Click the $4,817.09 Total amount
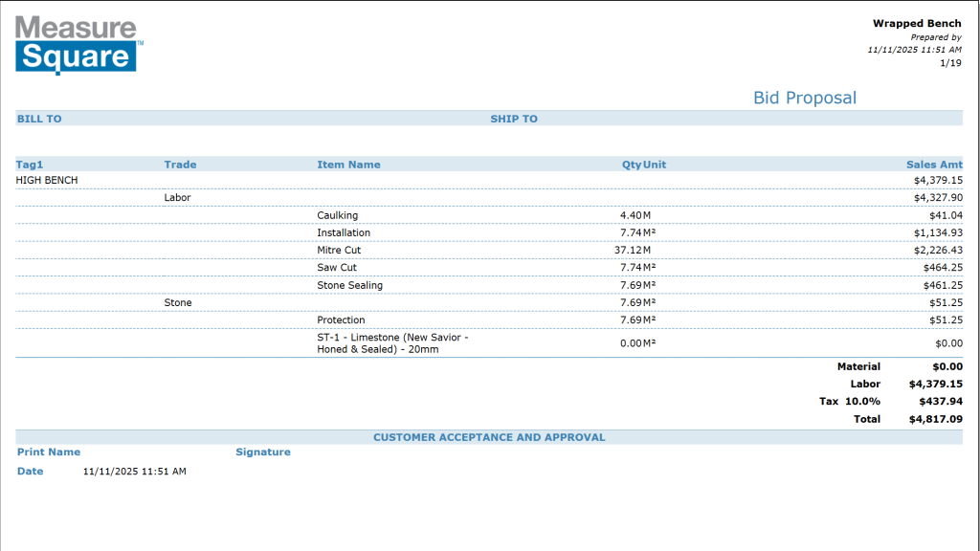This screenshot has height=551, width=980. (x=935, y=419)
